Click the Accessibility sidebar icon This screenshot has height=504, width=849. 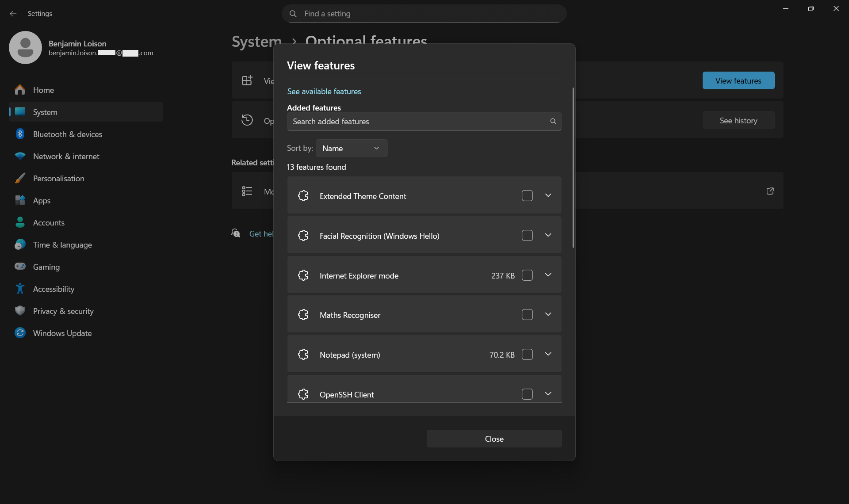[20, 289]
